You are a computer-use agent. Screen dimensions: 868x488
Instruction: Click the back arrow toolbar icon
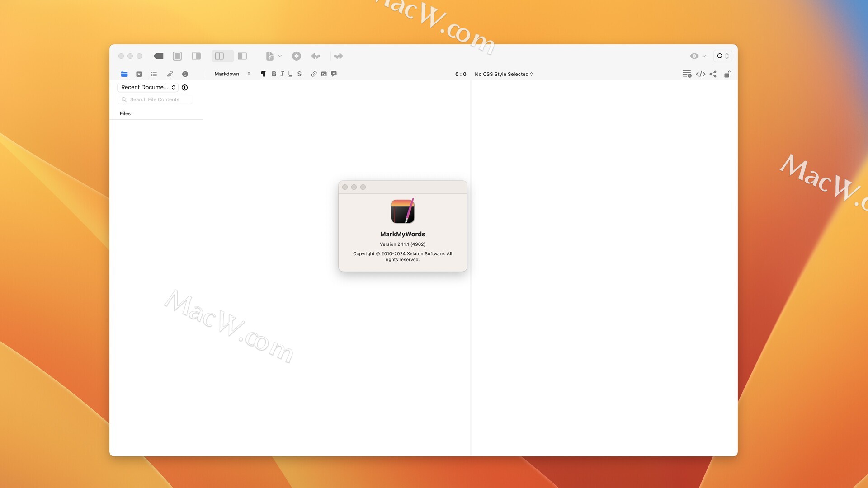[316, 56]
